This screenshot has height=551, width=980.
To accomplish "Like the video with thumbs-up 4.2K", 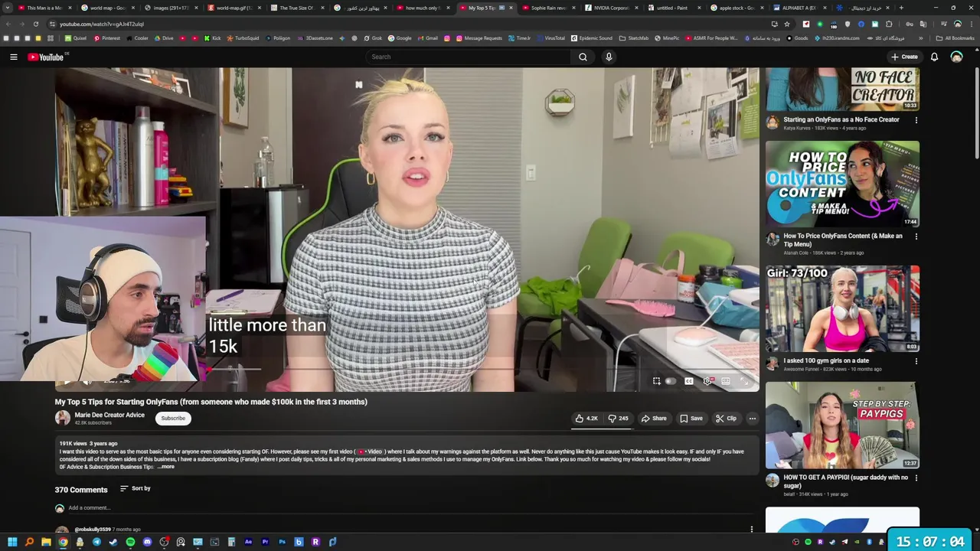I will pyautogui.click(x=586, y=419).
